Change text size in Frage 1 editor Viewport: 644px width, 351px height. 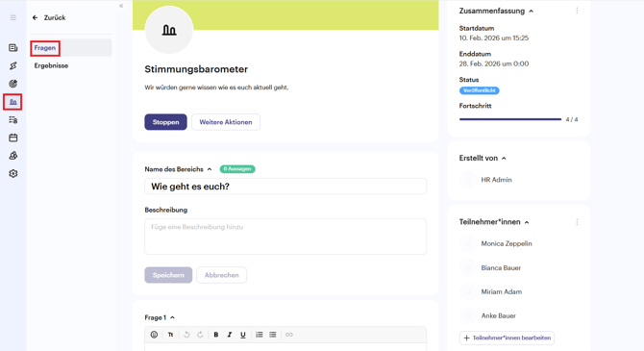pyautogui.click(x=170, y=335)
